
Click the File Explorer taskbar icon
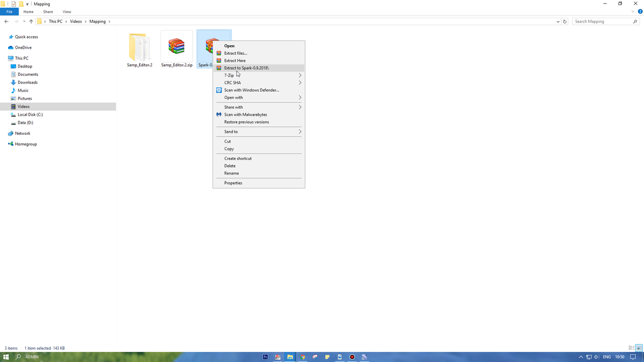tap(290, 357)
